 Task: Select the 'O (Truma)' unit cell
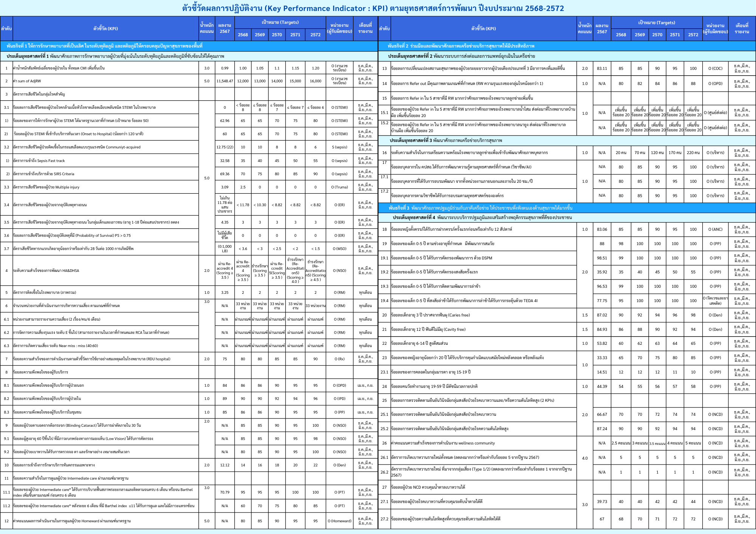pyautogui.click(x=339, y=187)
